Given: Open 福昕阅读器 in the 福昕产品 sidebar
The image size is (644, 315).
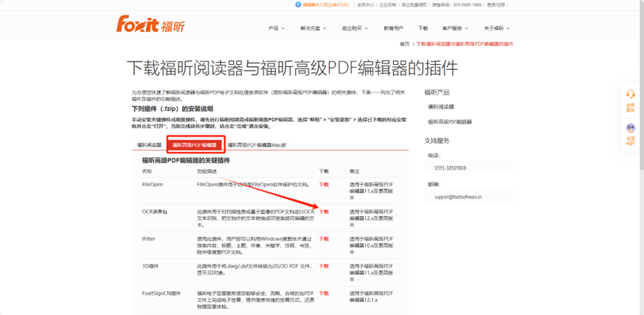Looking at the screenshot, I should coord(441,106).
